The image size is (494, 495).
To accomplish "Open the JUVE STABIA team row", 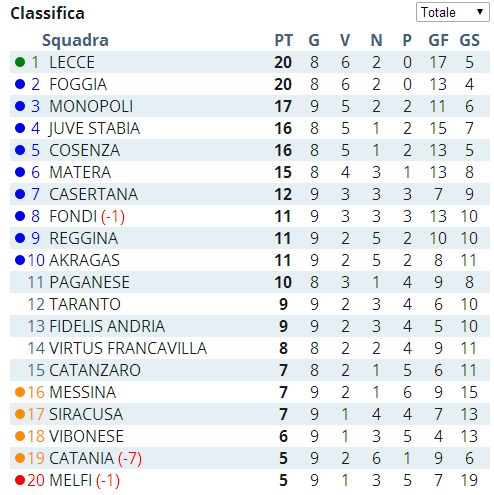I will coord(250,128).
